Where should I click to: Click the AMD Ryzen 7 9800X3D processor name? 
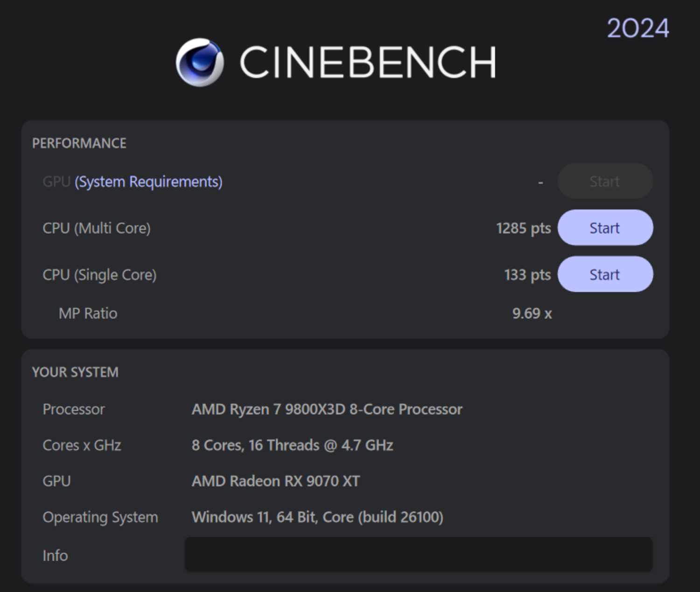pyautogui.click(x=327, y=409)
